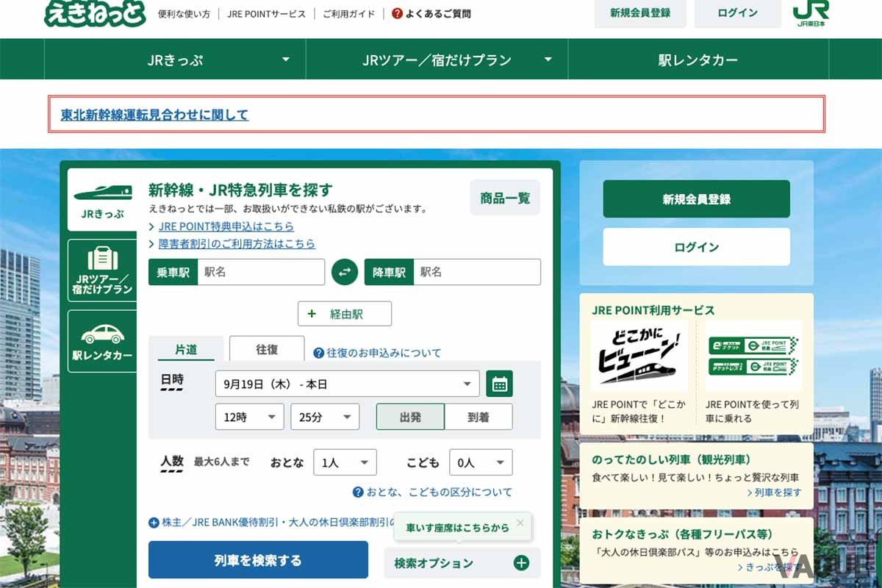Click ログイン in the top header
Image resolution: width=882 pixels, height=588 pixels.
point(738,13)
